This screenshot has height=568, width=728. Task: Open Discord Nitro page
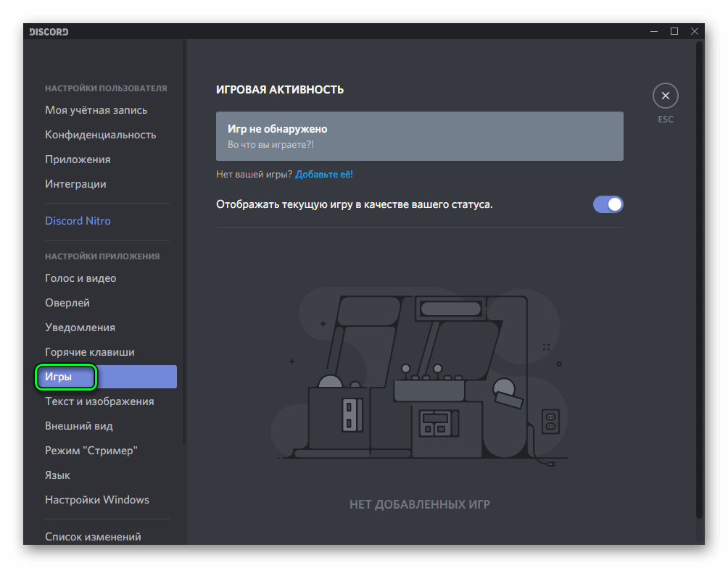point(78,221)
